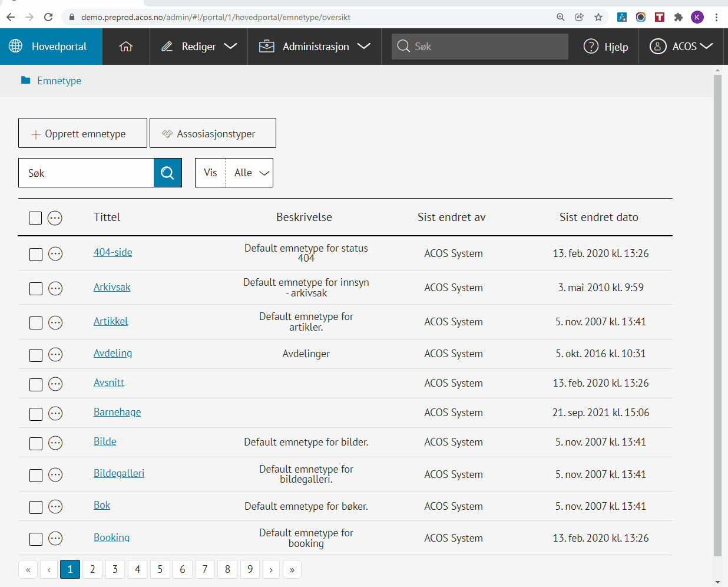The image size is (728, 587).
Task: Expand the Vis Alle filter dropdown
Action: click(x=250, y=173)
